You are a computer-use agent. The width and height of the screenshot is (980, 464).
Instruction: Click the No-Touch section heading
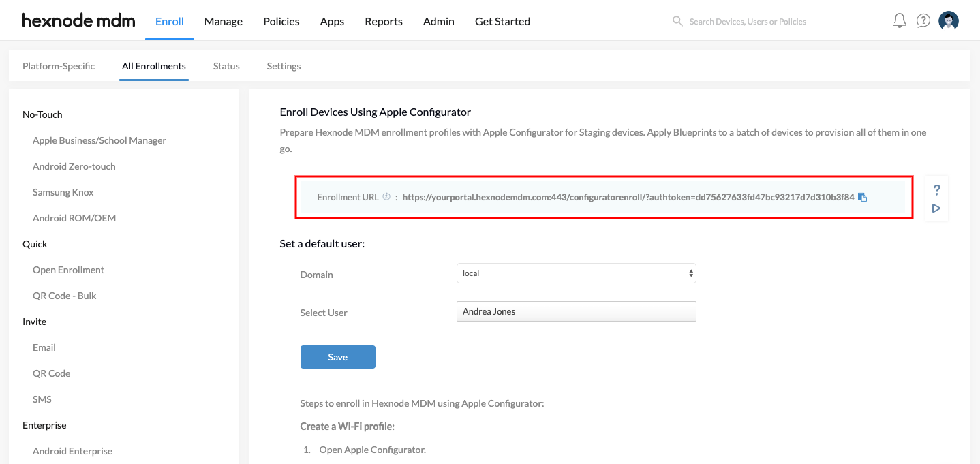point(42,114)
